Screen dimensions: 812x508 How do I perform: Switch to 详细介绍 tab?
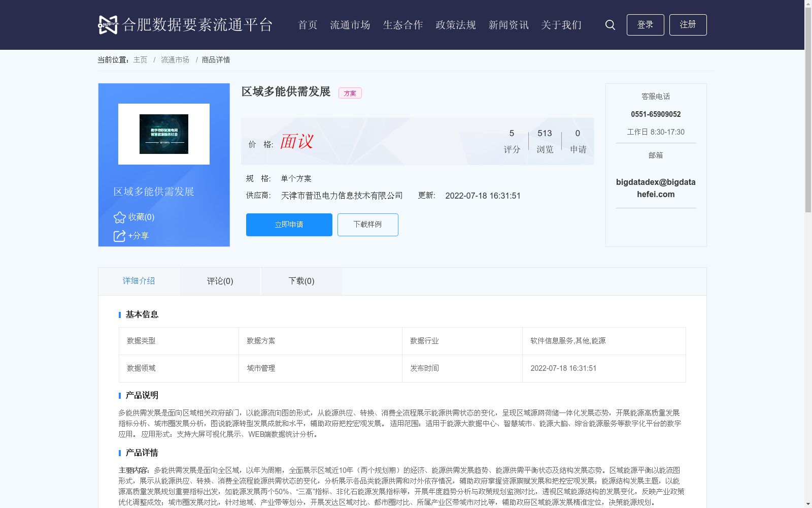tap(139, 281)
